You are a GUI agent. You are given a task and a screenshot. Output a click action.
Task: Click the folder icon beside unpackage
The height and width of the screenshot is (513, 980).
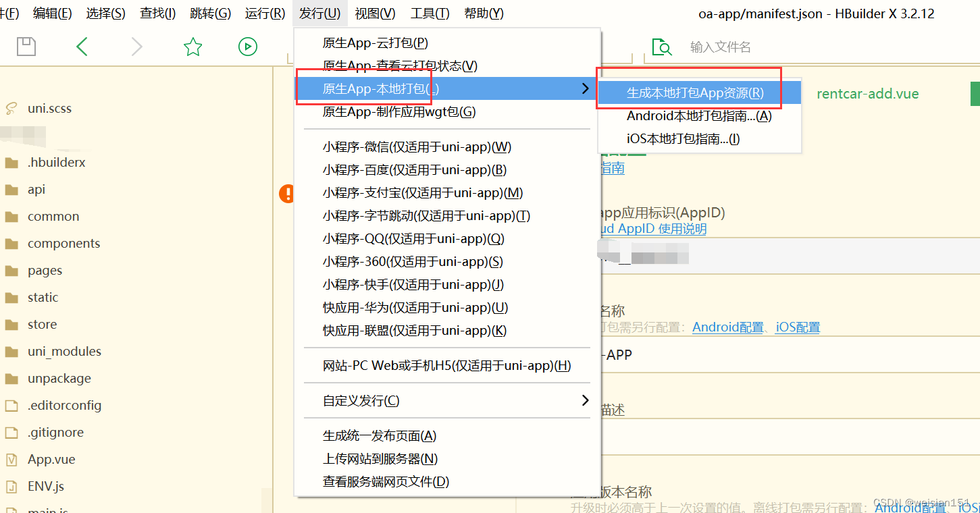pos(11,379)
